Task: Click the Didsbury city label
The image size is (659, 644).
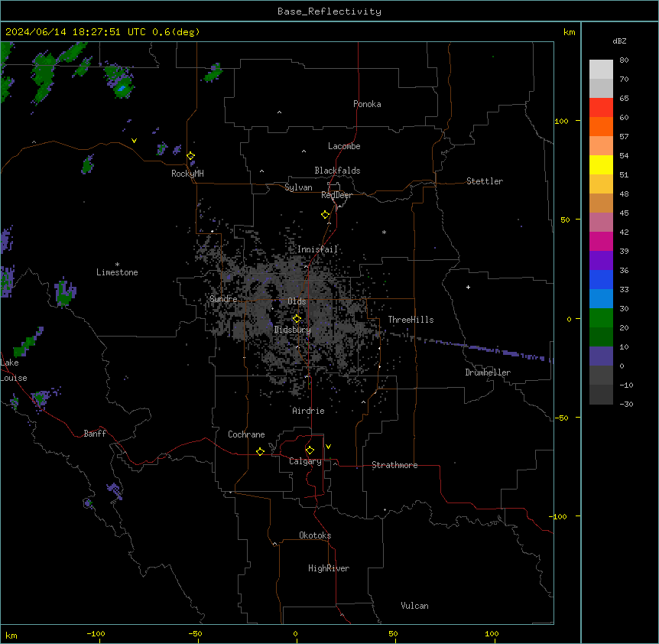Action: pos(293,330)
